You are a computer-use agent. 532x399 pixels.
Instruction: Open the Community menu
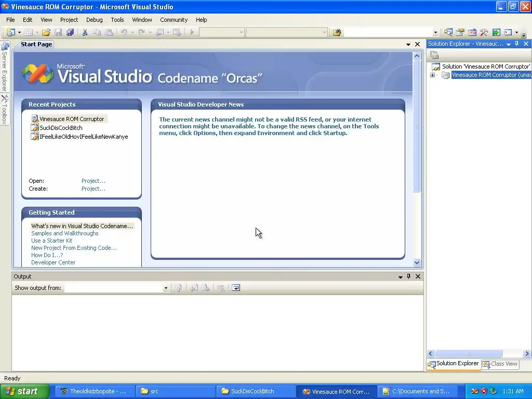coord(174,20)
